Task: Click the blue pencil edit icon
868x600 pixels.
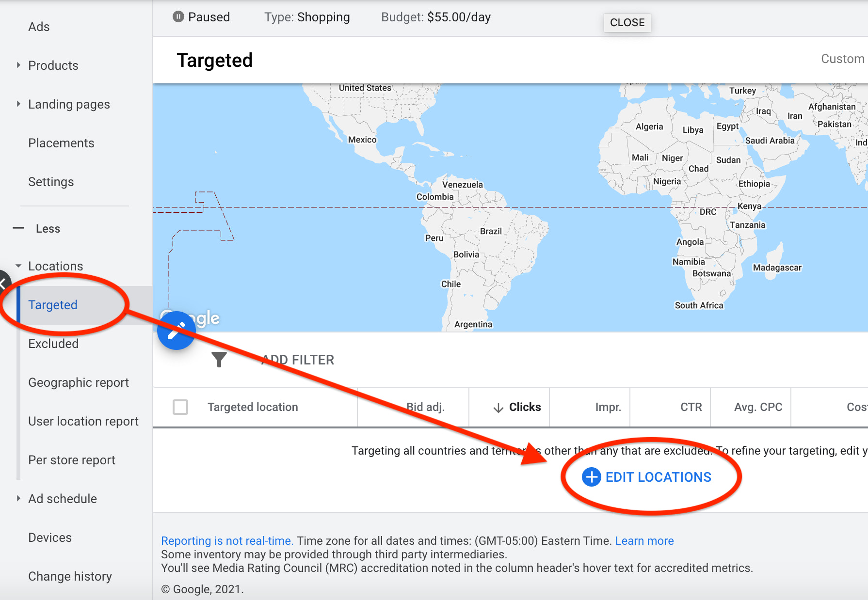Action: pos(176,331)
